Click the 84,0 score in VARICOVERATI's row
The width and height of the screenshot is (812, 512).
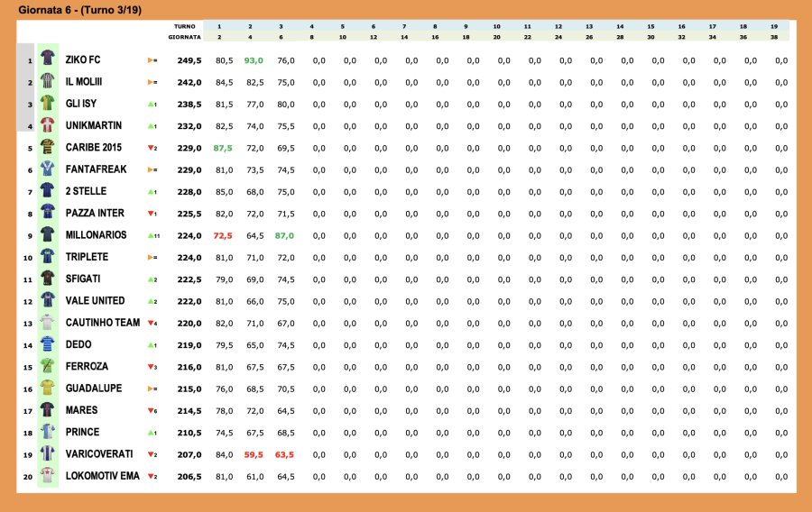point(225,455)
